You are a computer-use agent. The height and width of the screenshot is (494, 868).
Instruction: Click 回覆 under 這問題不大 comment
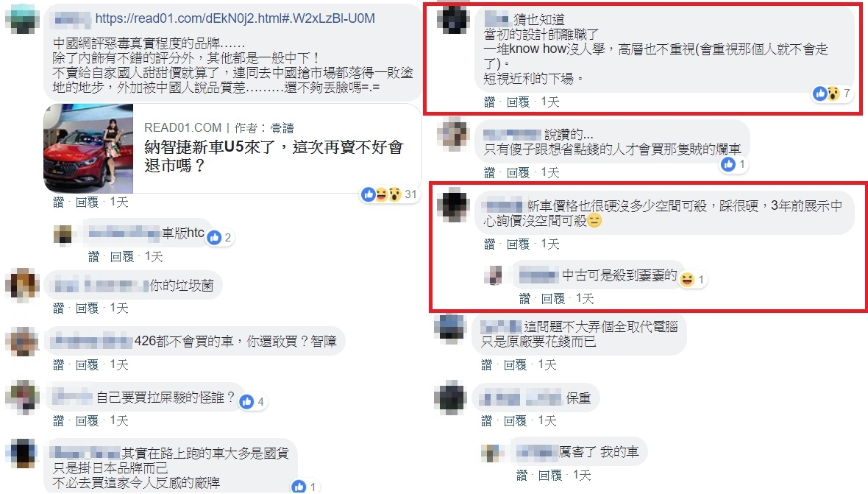click(515, 364)
